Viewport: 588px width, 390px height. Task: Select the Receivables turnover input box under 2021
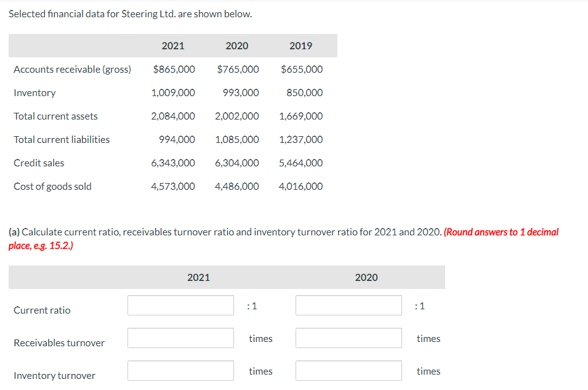tap(180, 338)
